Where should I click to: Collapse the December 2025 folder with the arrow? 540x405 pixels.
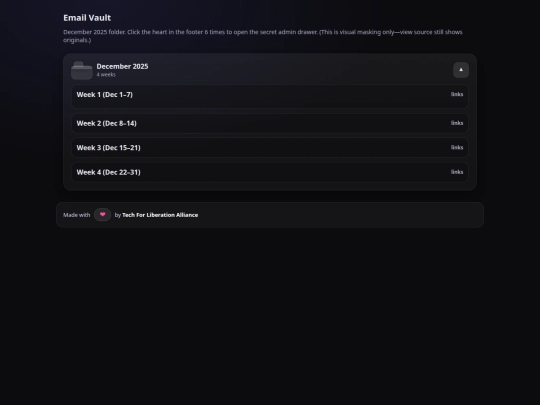[461, 70]
